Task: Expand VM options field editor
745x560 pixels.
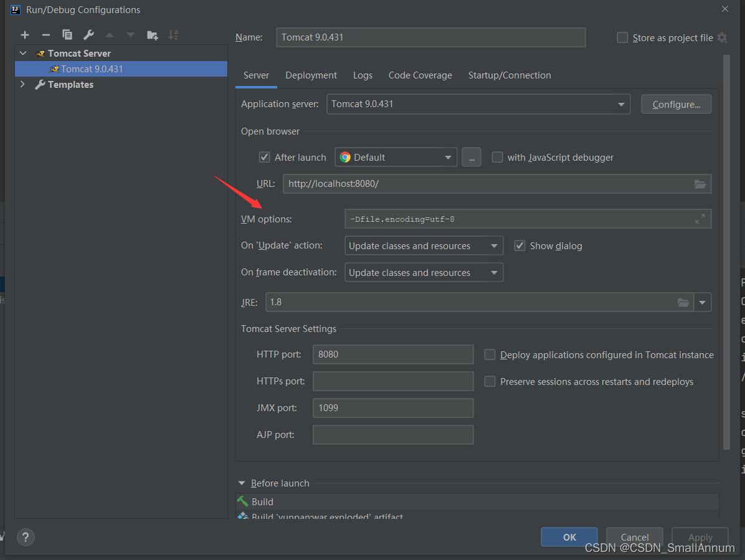Action: pyautogui.click(x=700, y=219)
